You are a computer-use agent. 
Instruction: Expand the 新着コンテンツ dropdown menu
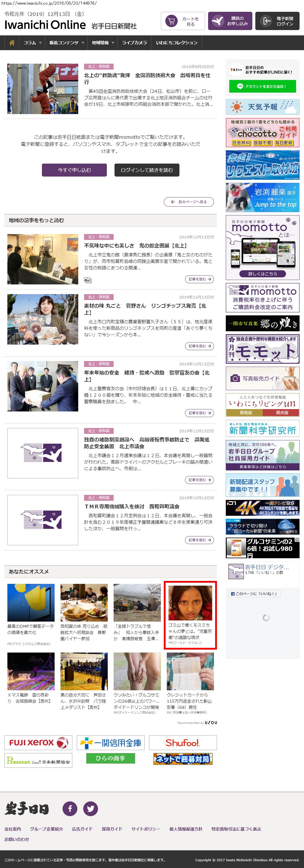(x=66, y=43)
